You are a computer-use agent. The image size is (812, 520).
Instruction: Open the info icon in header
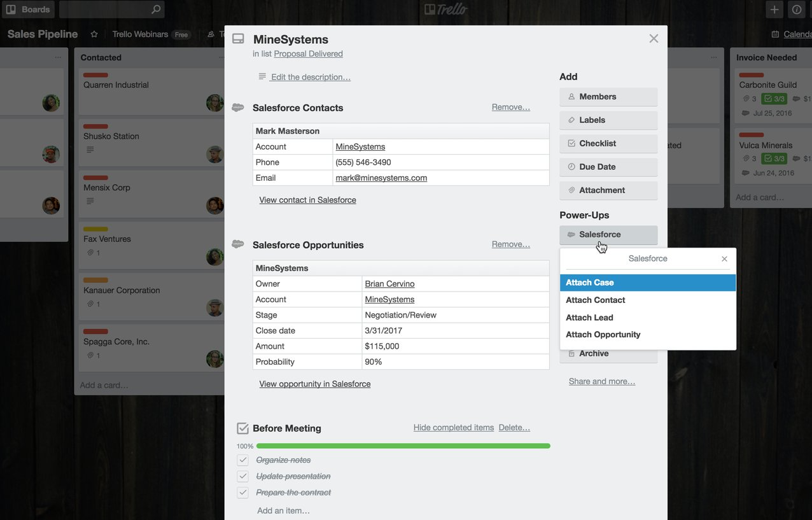coord(797,10)
